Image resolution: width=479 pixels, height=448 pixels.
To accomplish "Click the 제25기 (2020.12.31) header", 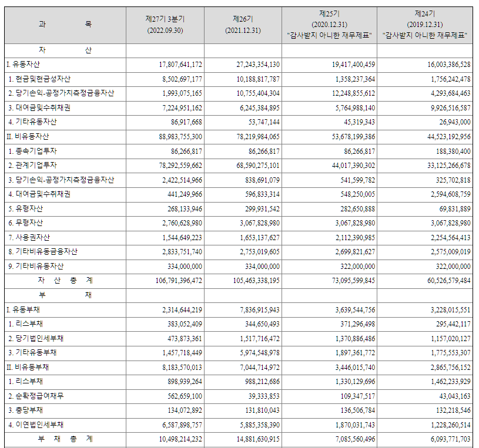I will 329,25.
